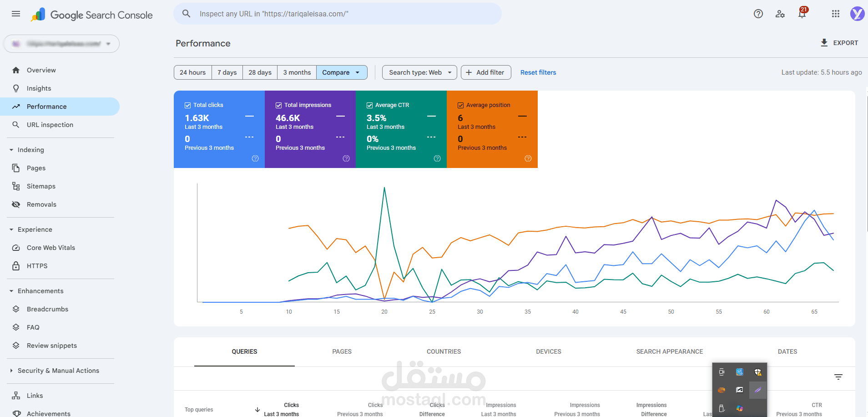Open the main hamburger menu
868x417 pixels.
[16, 14]
